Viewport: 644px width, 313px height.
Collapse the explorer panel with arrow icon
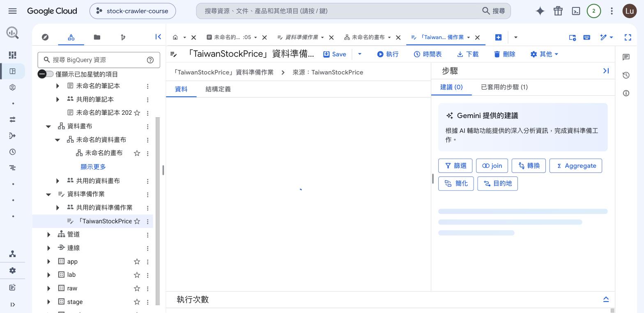point(158,37)
